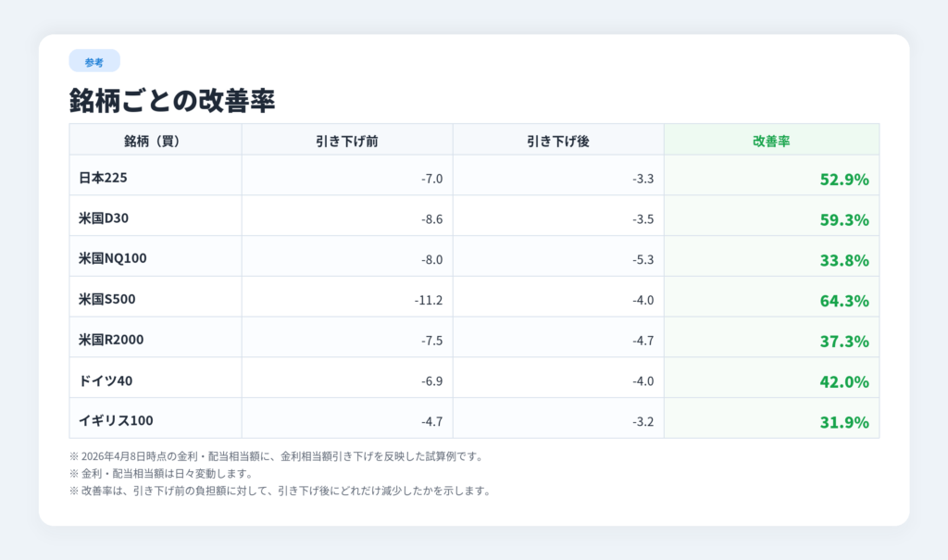Click the 52.9% improvement rate value

(x=843, y=180)
